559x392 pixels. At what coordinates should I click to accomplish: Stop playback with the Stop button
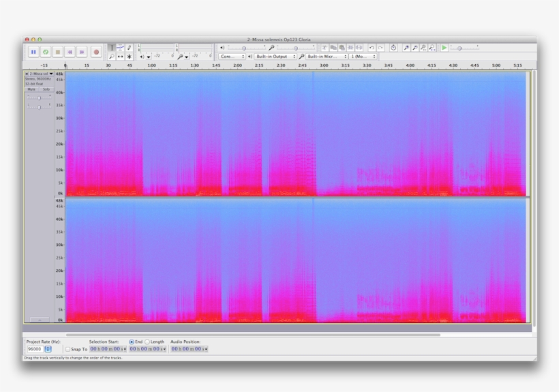[58, 52]
